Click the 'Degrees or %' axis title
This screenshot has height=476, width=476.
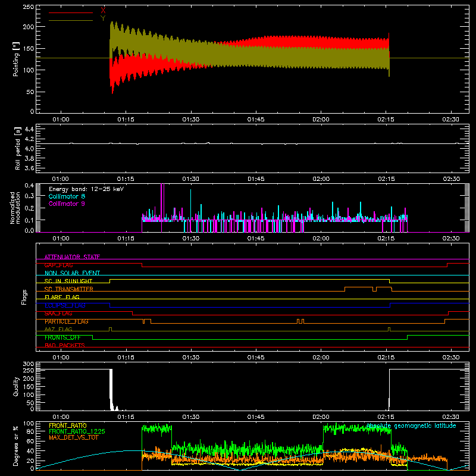tap(16, 446)
